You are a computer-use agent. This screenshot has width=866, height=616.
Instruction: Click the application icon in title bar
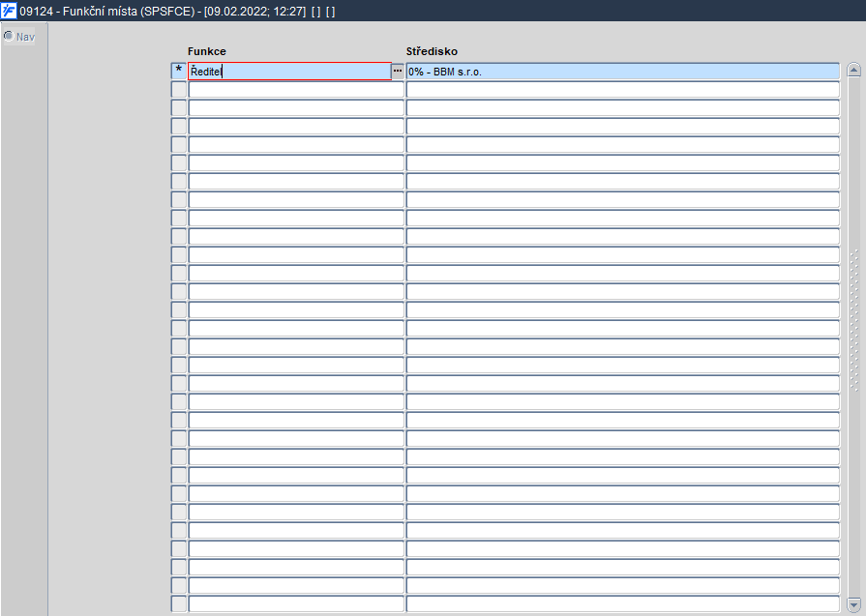9,11
